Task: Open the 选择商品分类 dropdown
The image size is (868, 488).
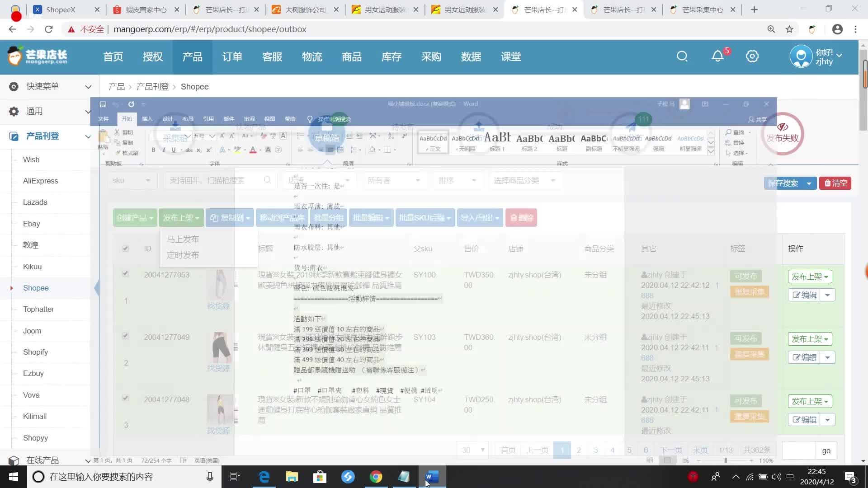Action: click(x=525, y=180)
